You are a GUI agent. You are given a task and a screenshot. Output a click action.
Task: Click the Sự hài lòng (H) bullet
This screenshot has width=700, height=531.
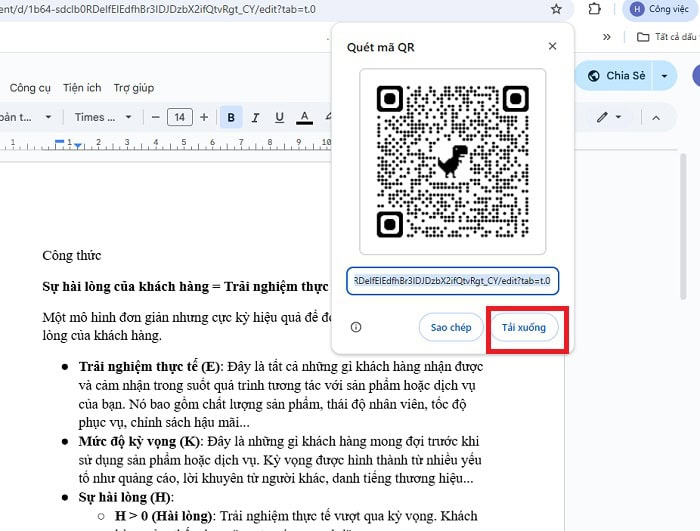(x=126, y=497)
